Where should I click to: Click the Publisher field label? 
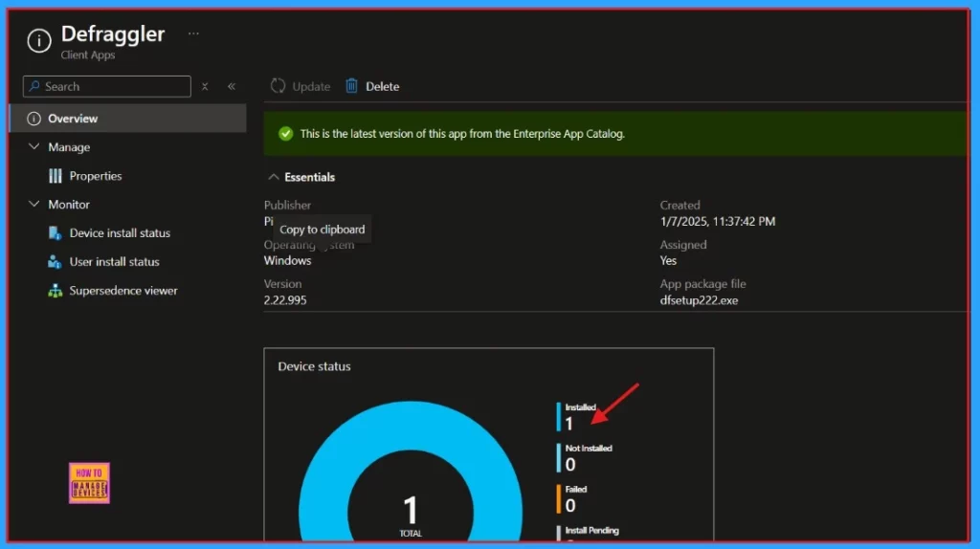click(287, 205)
